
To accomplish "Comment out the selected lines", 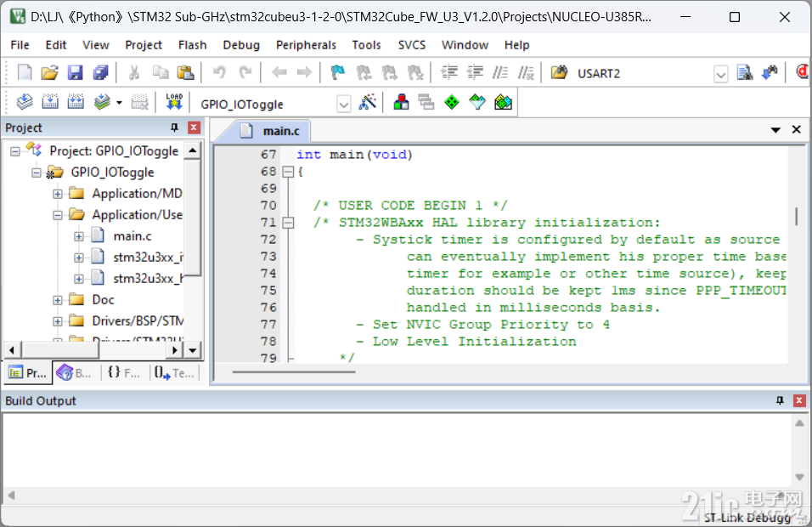I will pyautogui.click(x=500, y=72).
